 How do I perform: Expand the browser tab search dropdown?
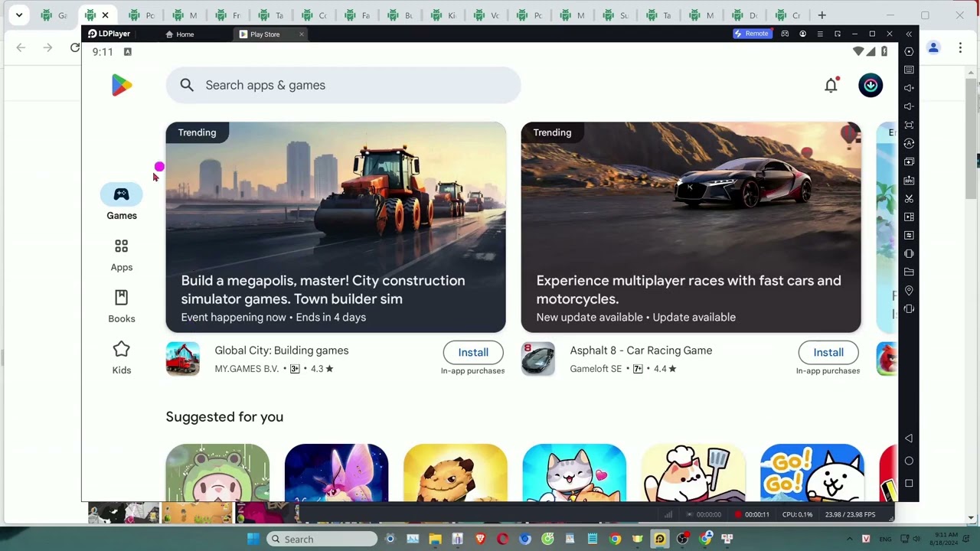pos(19,15)
